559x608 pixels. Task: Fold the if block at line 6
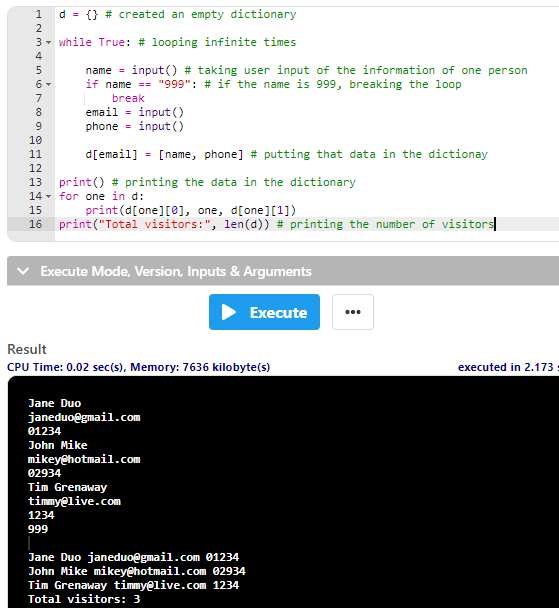coord(48,84)
